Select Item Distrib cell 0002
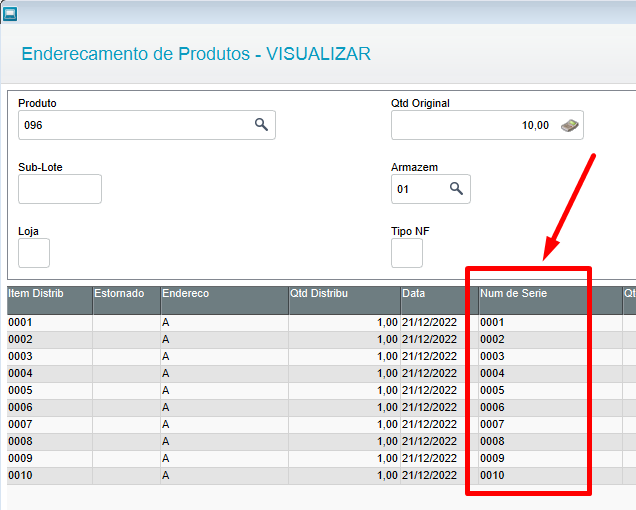The height and width of the screenshot is (510, 636). point(50,340)
